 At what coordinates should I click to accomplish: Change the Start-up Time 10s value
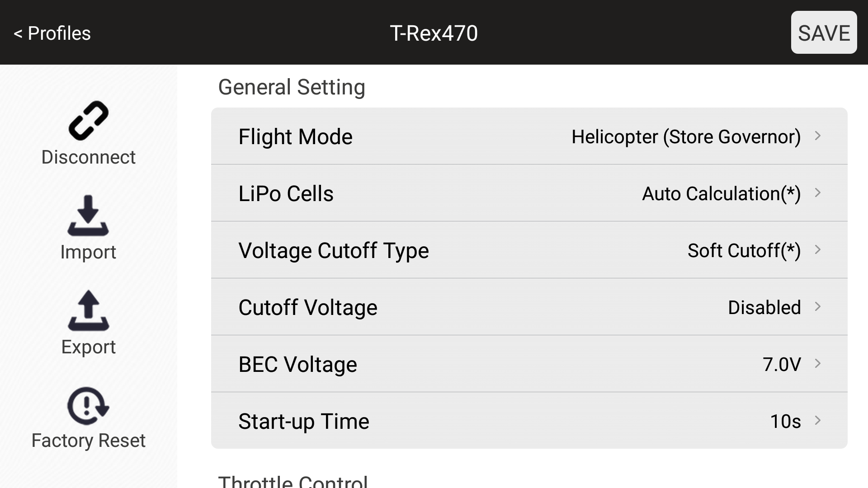click(x=785, y=421)
